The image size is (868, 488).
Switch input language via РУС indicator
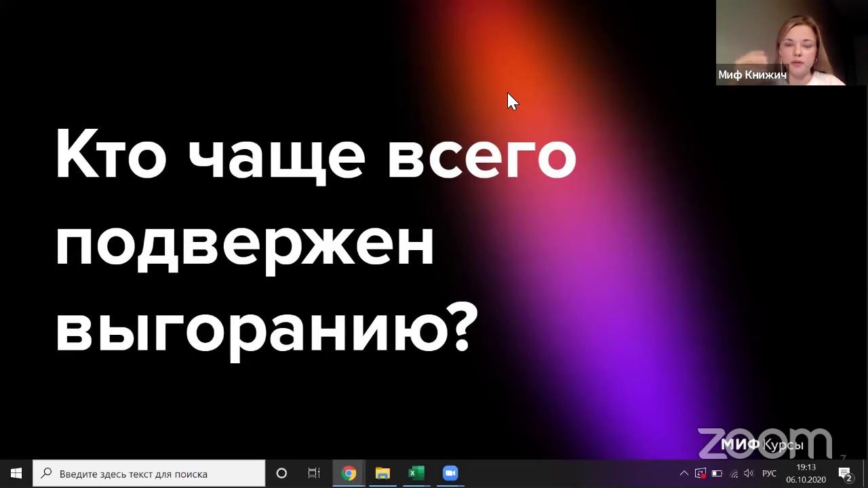(769, 473)
